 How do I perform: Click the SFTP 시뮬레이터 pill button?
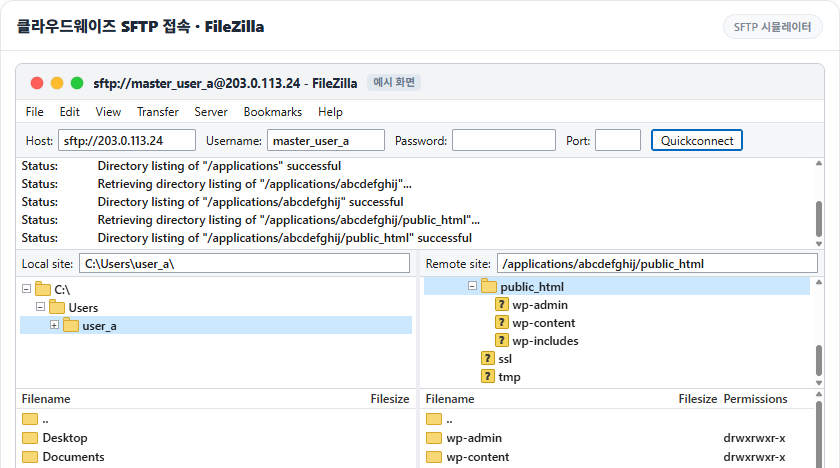tap(772, 27)
